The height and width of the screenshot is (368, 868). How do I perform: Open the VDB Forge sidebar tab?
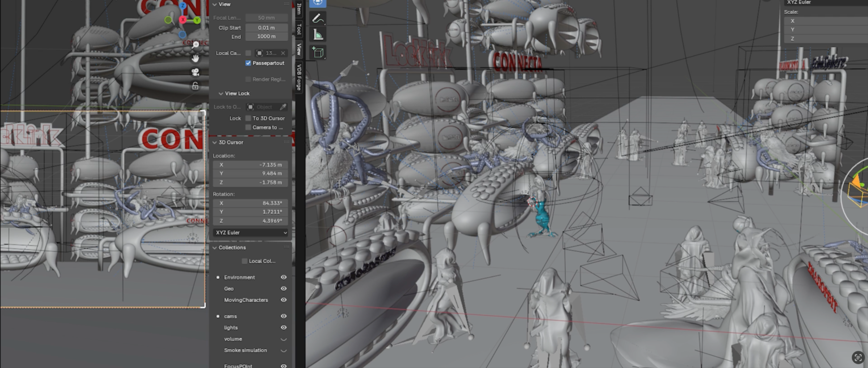tap(299, 77)
